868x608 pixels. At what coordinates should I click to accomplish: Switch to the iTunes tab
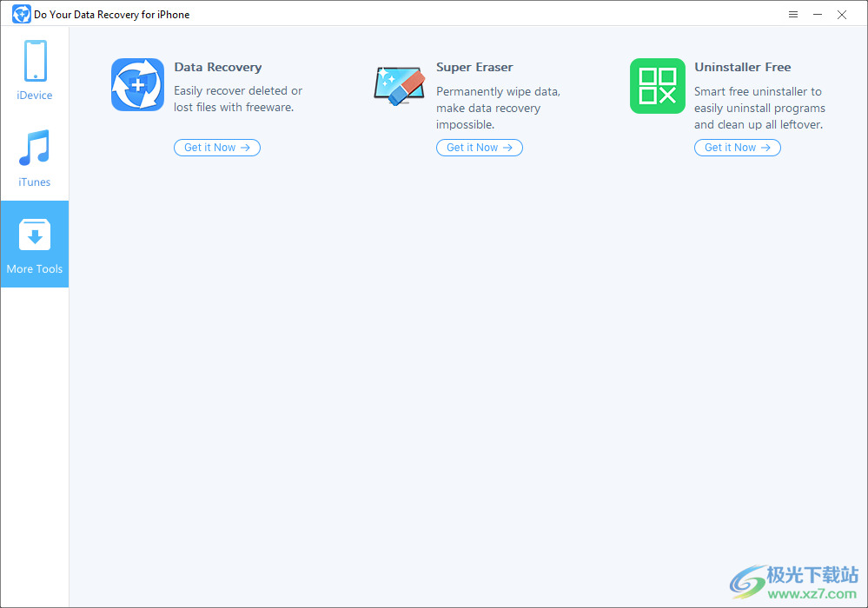35,157
